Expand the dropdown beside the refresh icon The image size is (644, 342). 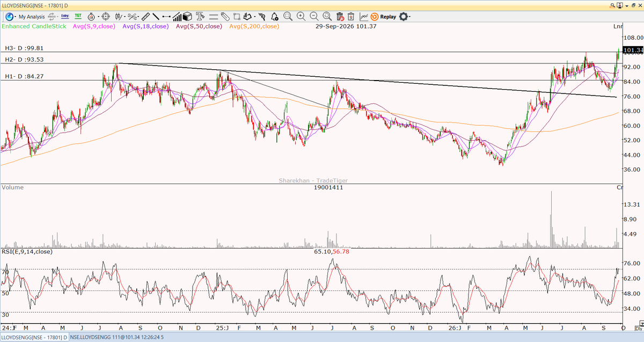(x=16, y=17)
